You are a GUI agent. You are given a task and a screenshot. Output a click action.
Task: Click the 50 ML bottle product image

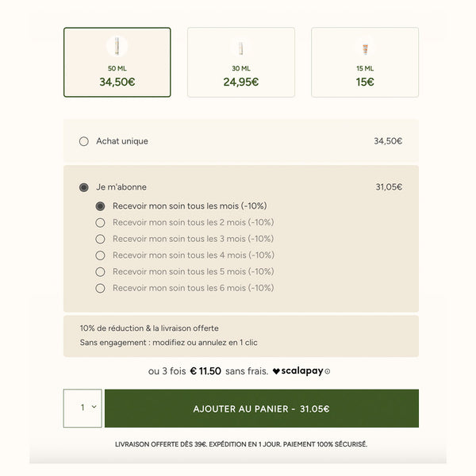tap(117, 46)
